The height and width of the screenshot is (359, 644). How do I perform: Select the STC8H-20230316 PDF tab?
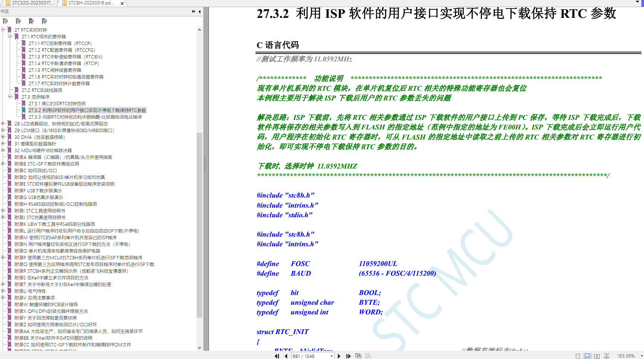tap(91, 3)
